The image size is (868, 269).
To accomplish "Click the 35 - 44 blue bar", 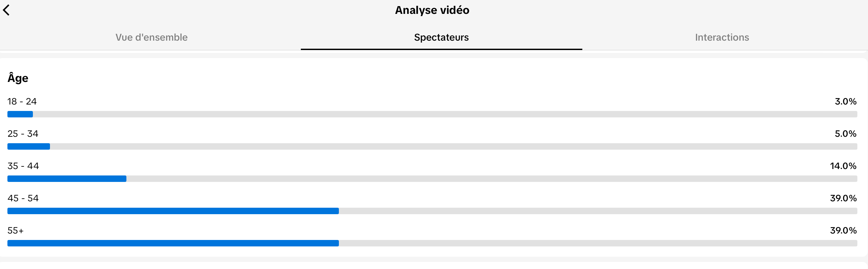I will [x=67, y=179].
